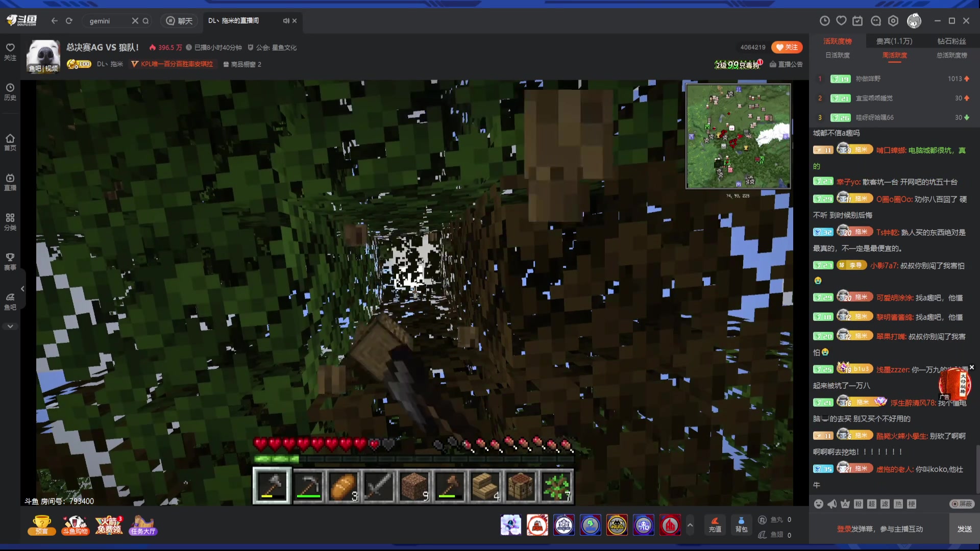Toggle the 梗 meme option
This screenshot has height=551, width=980.
pos(912,504)
